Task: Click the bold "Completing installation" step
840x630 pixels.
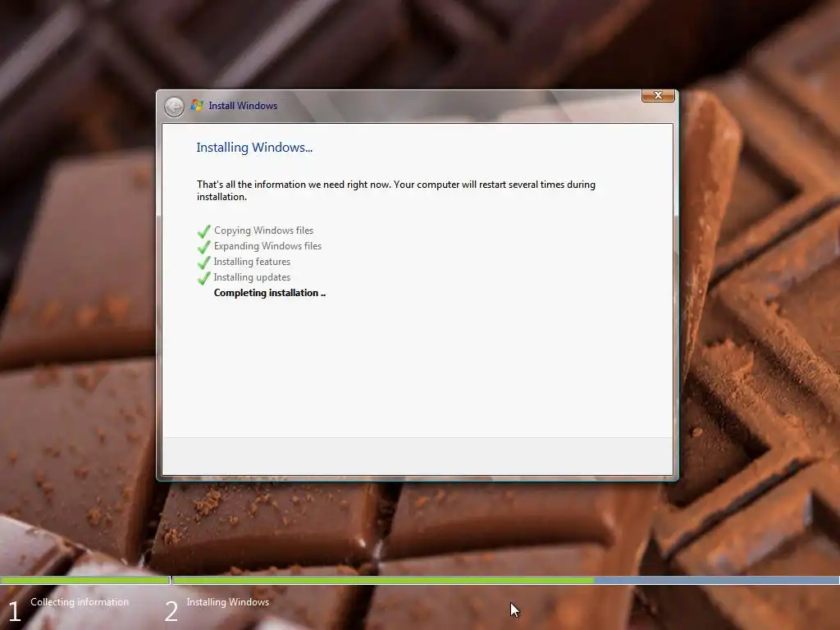Action: click(269, 293)
